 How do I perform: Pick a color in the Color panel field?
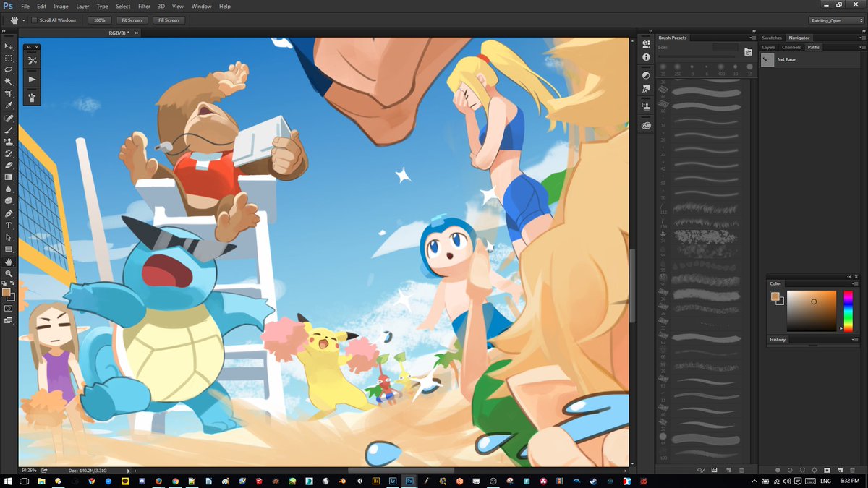[812, 311]
